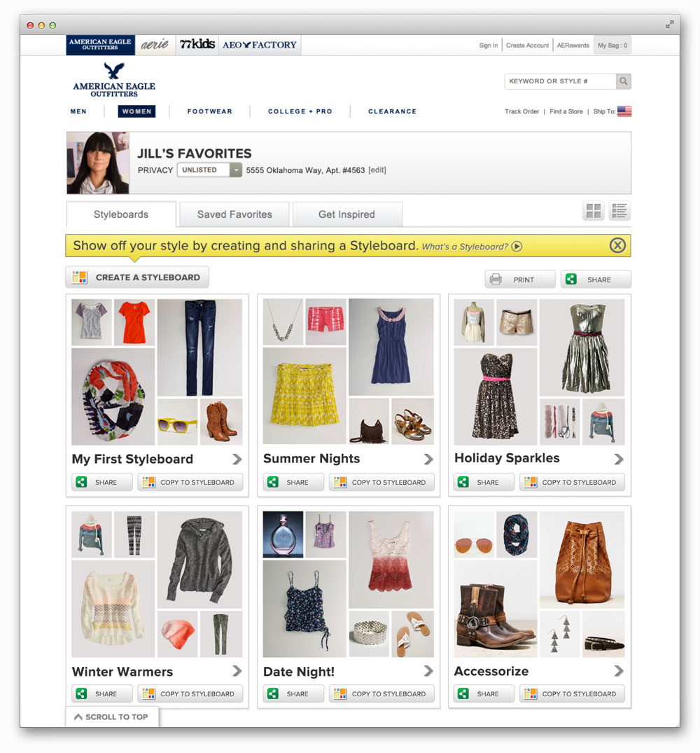This screenshot has width=700, height=753.
Task: Share the Holiday Sparkles styleboard
Action: [x=484, y=482]
